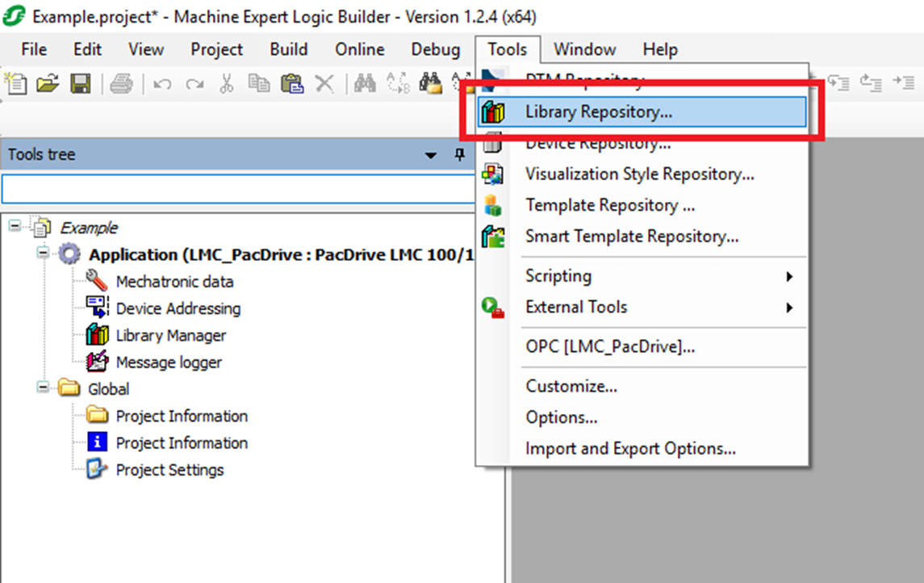Save the project using the diskette icon
924x583 pixels.
point(81,83)
